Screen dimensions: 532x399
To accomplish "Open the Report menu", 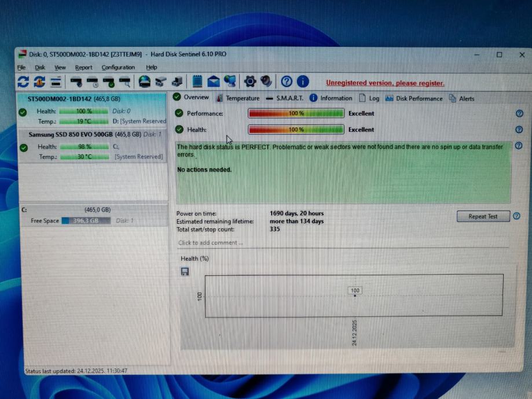I will [84, 68].
